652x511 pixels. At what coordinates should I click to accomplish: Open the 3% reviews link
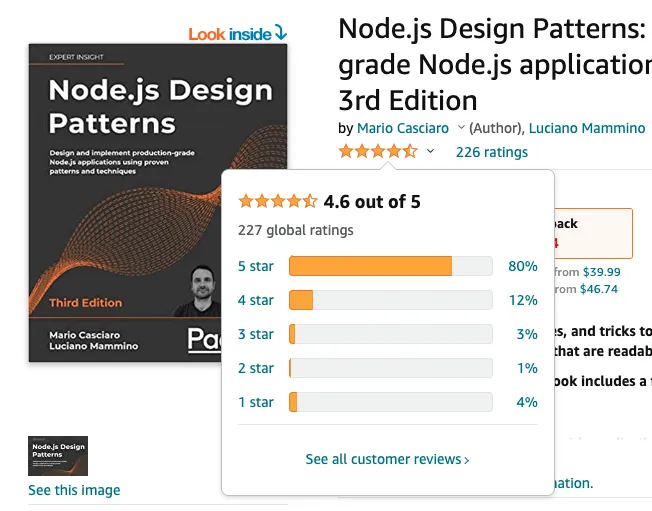click(x=527, y=334)
